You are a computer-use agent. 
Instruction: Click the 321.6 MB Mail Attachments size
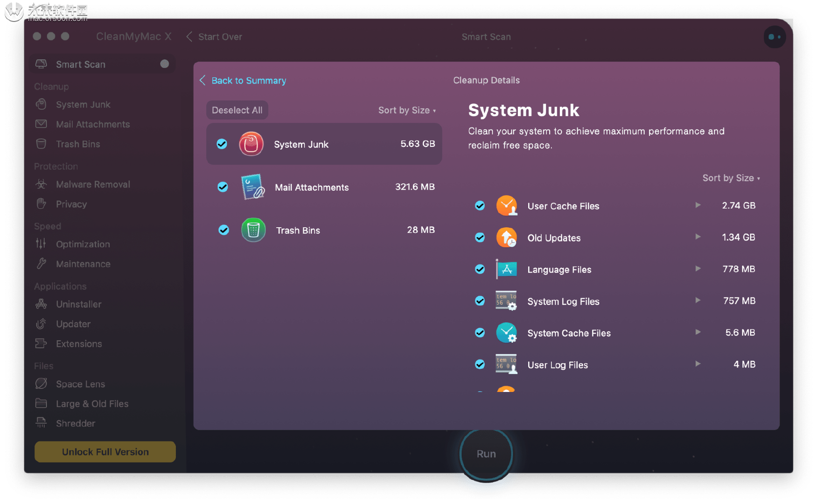pyautogui.click(x=415, y=187)
